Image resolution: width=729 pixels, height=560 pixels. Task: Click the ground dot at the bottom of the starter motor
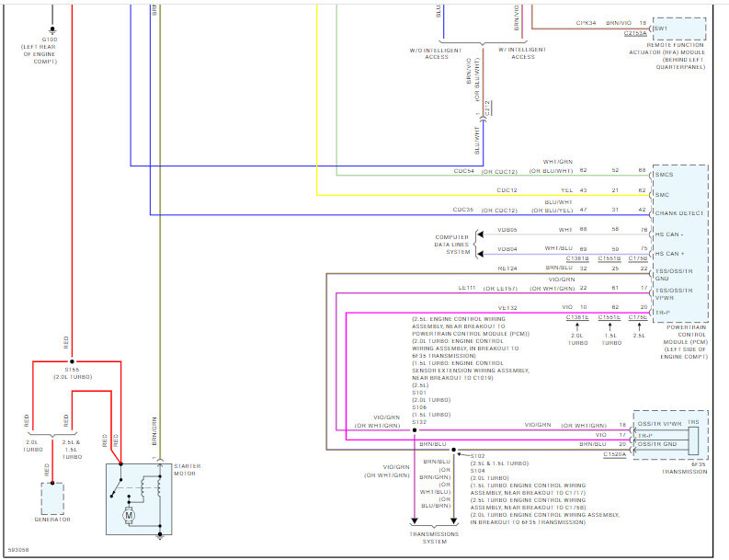pyautogui.click(x=159, y=534)
